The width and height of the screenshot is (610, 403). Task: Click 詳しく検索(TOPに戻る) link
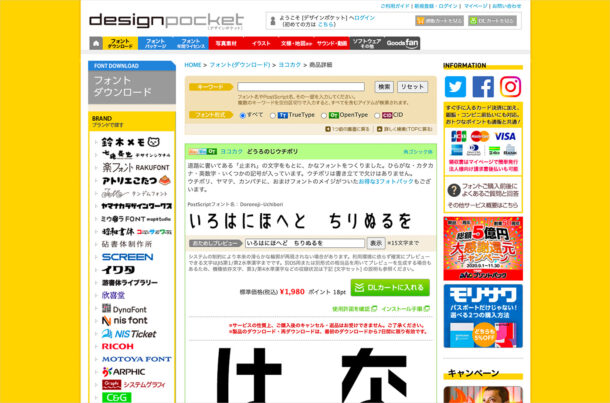pyautogui.click(x=405, y=129)
